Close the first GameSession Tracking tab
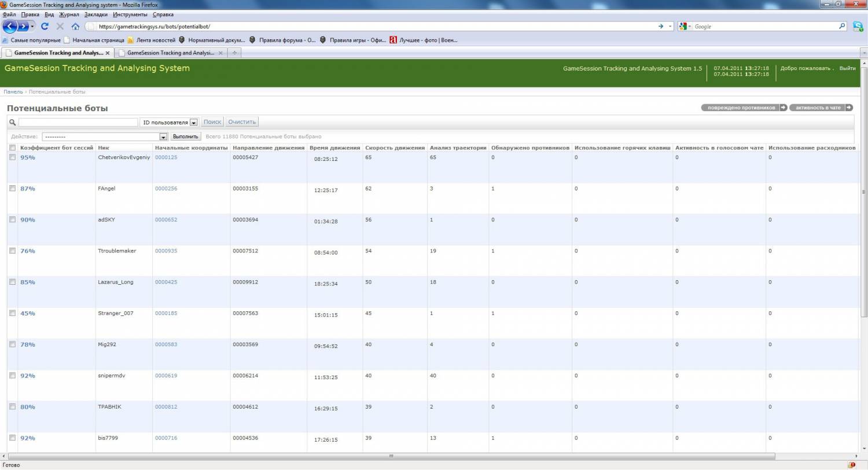 (x=107, y=53)
